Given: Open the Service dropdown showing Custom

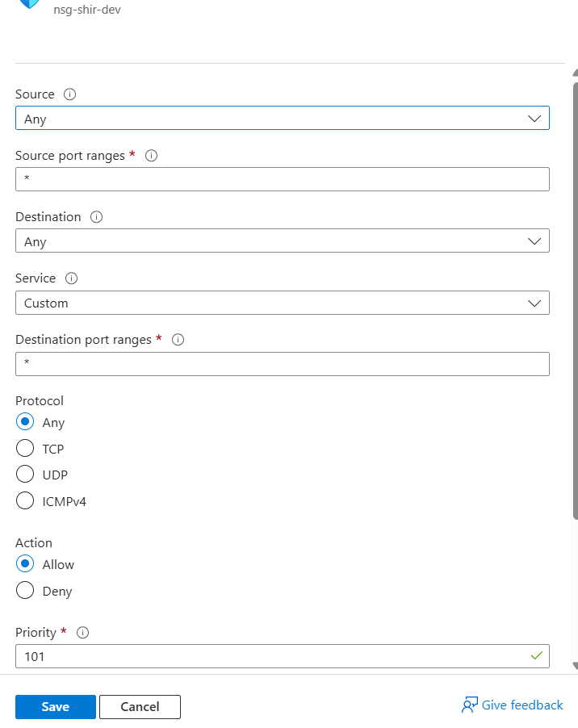Looking at the screenshot, I should 283,303.
